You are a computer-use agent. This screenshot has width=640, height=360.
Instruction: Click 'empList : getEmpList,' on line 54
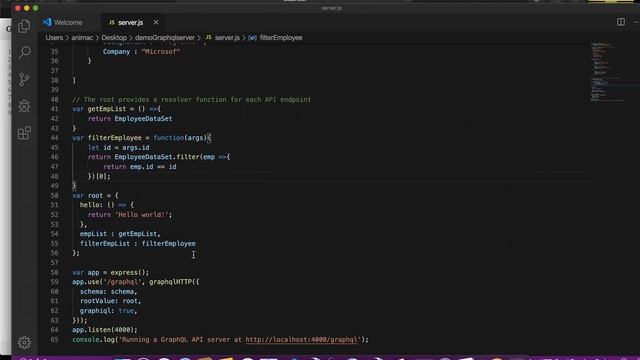(120, 234)
